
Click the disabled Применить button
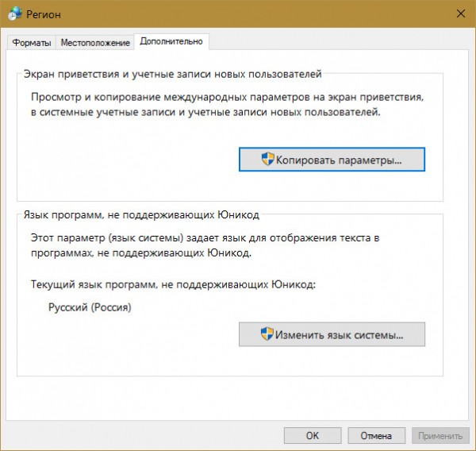440,435
